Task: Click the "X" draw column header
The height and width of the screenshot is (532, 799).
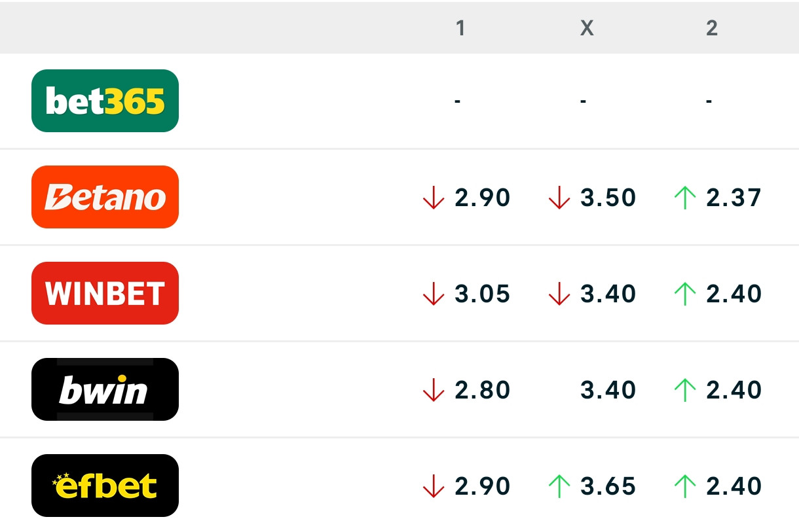Action: [587, 27]
